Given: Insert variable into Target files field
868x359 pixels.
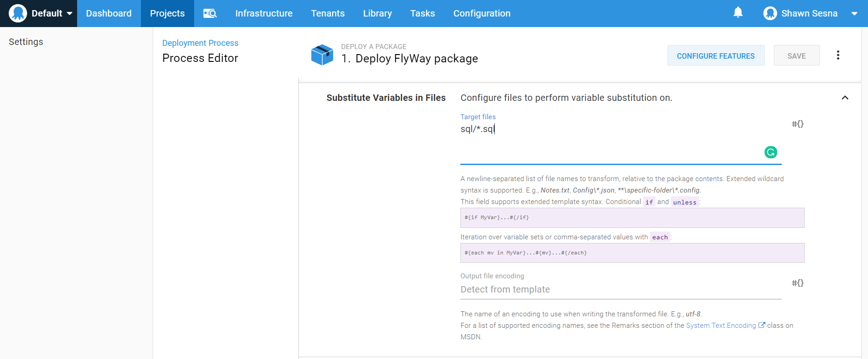Looking at the screenshot, I should coord(797,124).
